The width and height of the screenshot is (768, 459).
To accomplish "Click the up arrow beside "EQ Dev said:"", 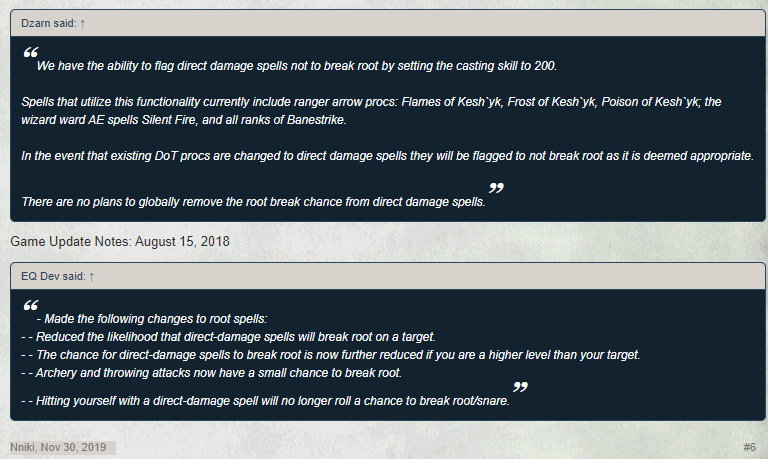I will coord(92,275).
